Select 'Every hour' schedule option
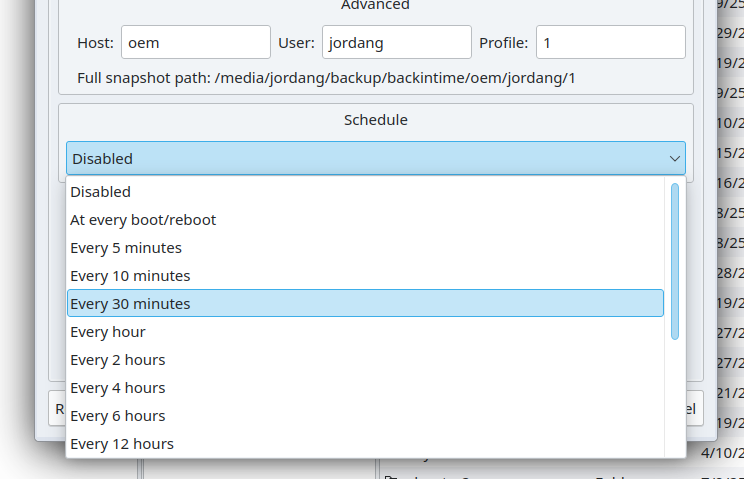Viewport: 744px width, 479px height. point(365,332)
